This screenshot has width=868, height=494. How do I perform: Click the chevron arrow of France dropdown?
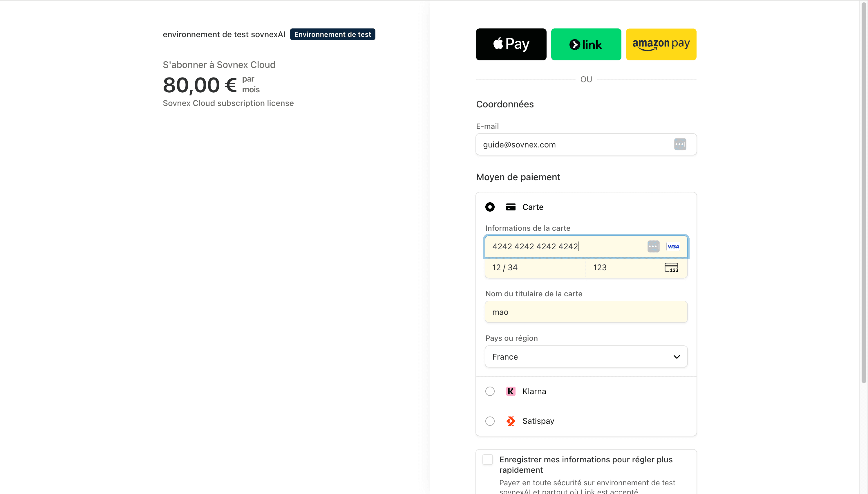[677, 357]
